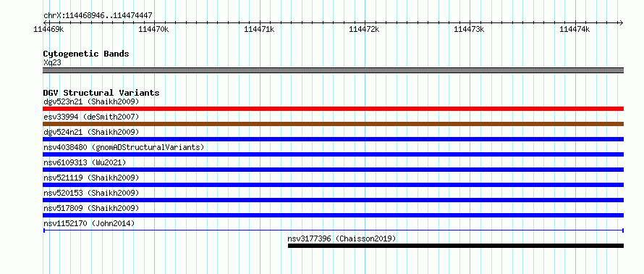
Task: Open the nsv517809 (Shaikh2009) label
Action: point(91,208)
